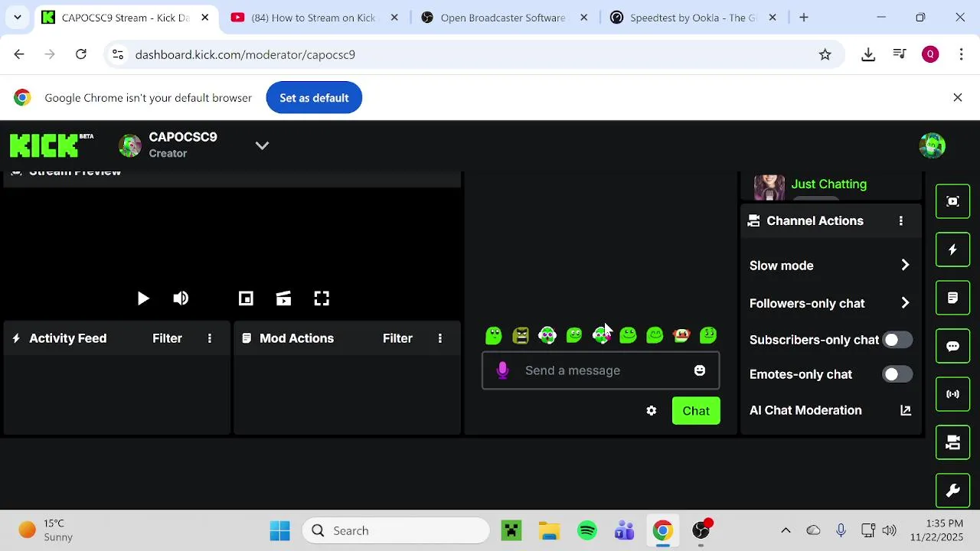Insert the sixth grinning green emote
The width and height of the screenshot is (980, 551).
coord(628,335)
